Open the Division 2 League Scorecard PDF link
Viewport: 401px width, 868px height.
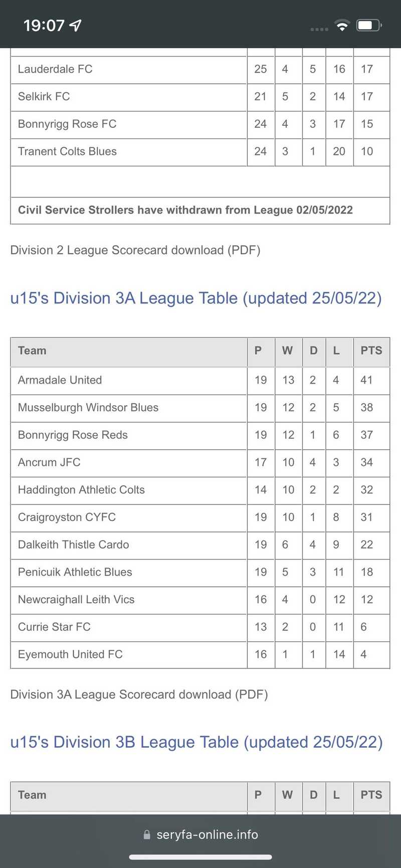tap(135, 250)
